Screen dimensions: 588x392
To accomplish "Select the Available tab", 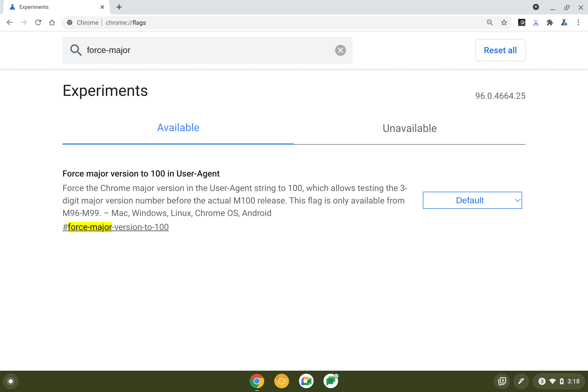I will click(178, 127).
